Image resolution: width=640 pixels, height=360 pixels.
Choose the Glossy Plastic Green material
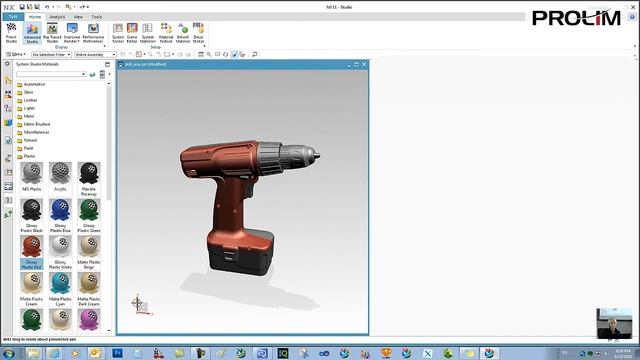coord(89,216)
